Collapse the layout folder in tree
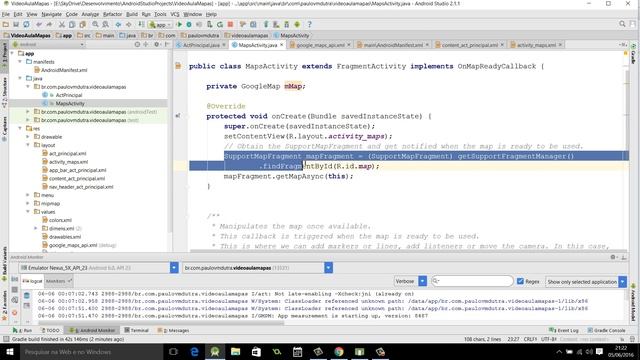This screenshot has width=640, height=360. point(28,145)
